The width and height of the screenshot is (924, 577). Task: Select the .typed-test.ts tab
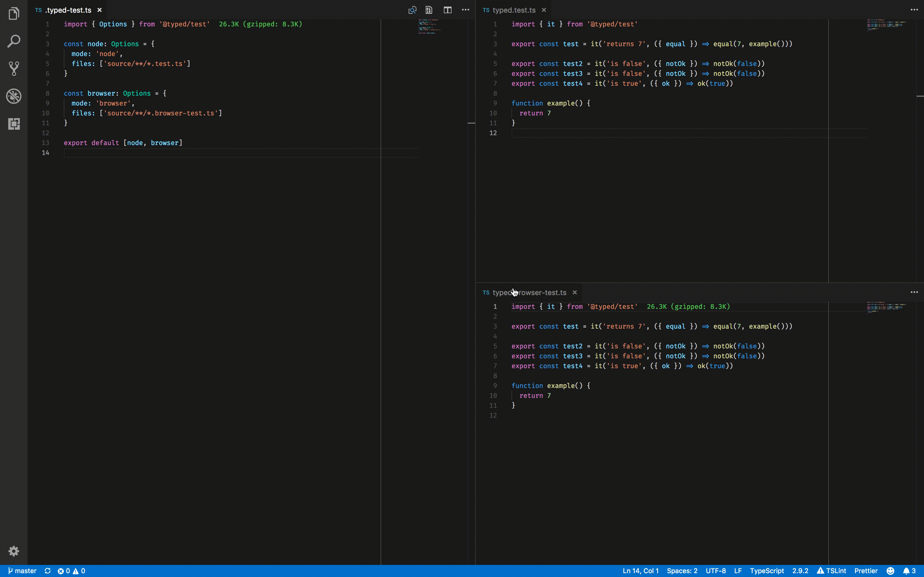coord(68,10)
